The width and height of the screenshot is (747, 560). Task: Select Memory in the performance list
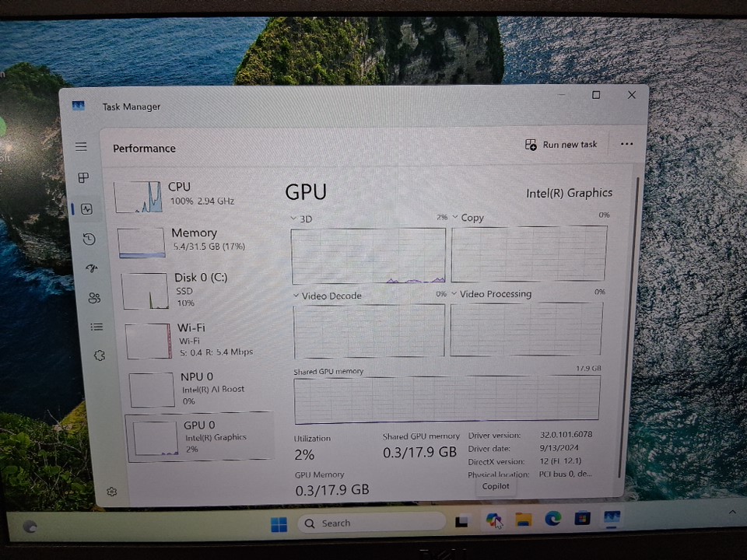(195, 241)
